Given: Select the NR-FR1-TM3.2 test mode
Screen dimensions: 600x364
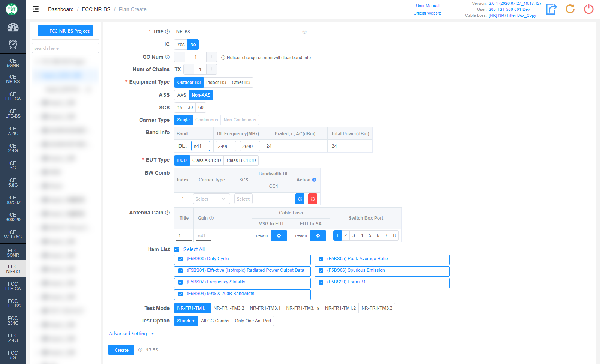Looking at the screenshot, I should point(229,308).
